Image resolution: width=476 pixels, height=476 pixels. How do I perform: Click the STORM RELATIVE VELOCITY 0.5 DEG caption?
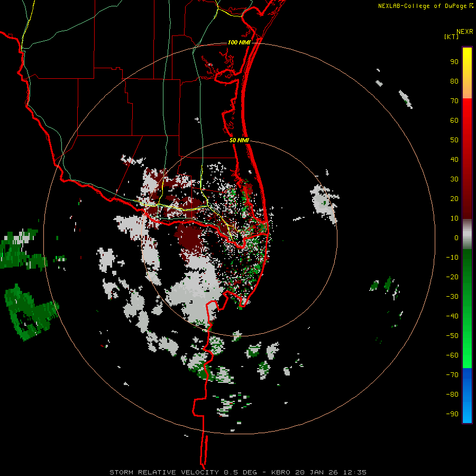coord(183,472)
